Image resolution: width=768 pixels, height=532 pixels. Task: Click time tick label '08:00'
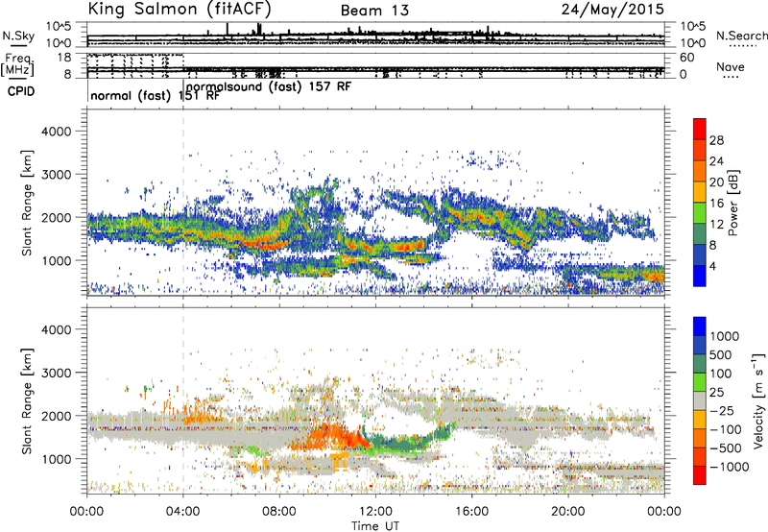coord(279,512)
